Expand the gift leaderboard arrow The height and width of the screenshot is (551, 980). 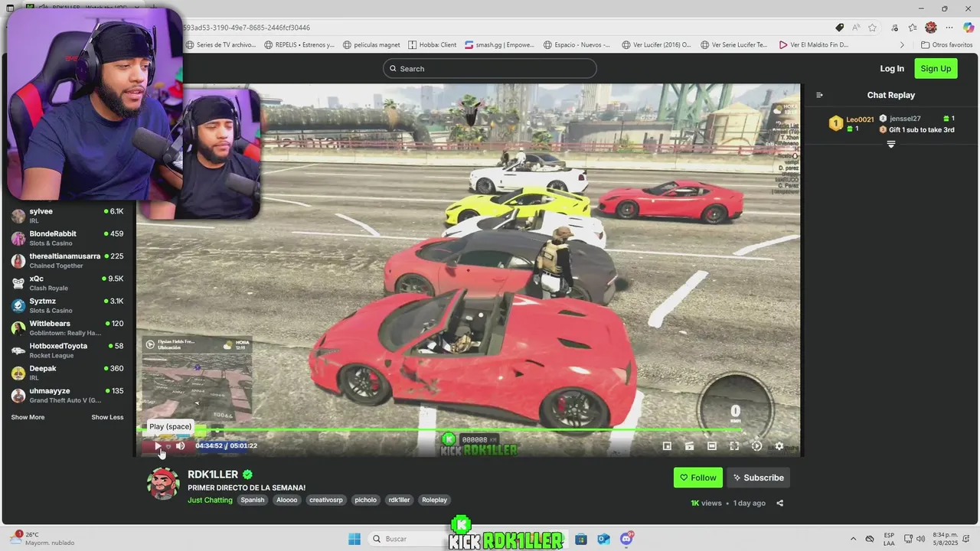tap(890, 144)
